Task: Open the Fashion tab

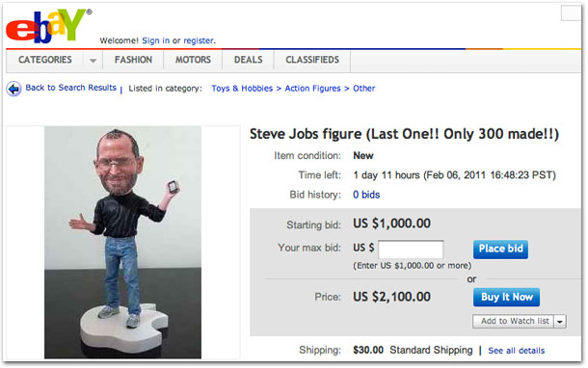Action: (x=133, y=60)
